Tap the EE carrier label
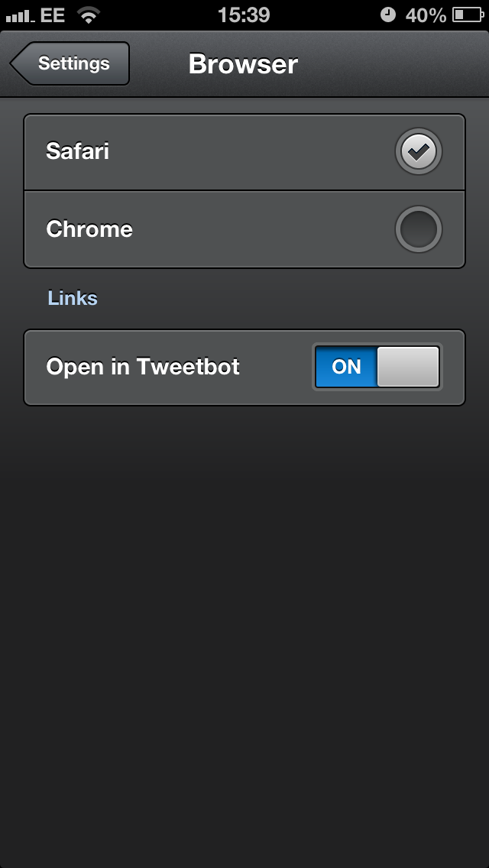Viewport: 489px width, 868px height. pyautogui.click(x=53, y=15)
